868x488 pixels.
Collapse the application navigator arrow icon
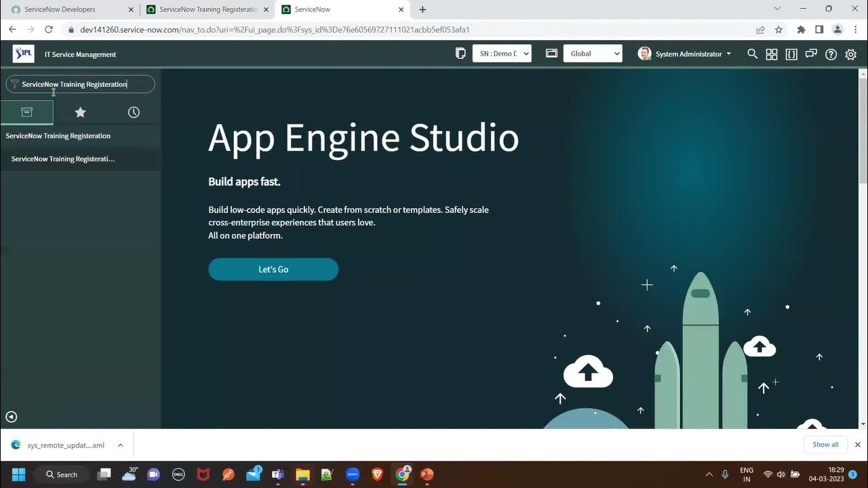tap(11, 417)
